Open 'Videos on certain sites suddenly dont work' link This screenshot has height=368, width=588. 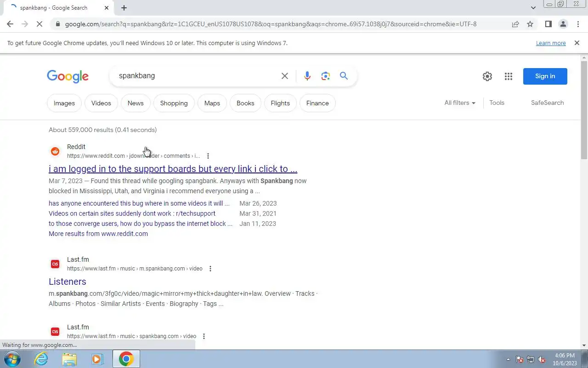132,213
